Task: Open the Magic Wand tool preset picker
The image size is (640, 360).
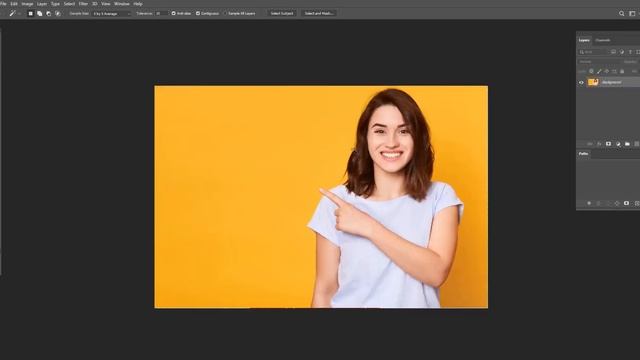Action: point(15,13)
